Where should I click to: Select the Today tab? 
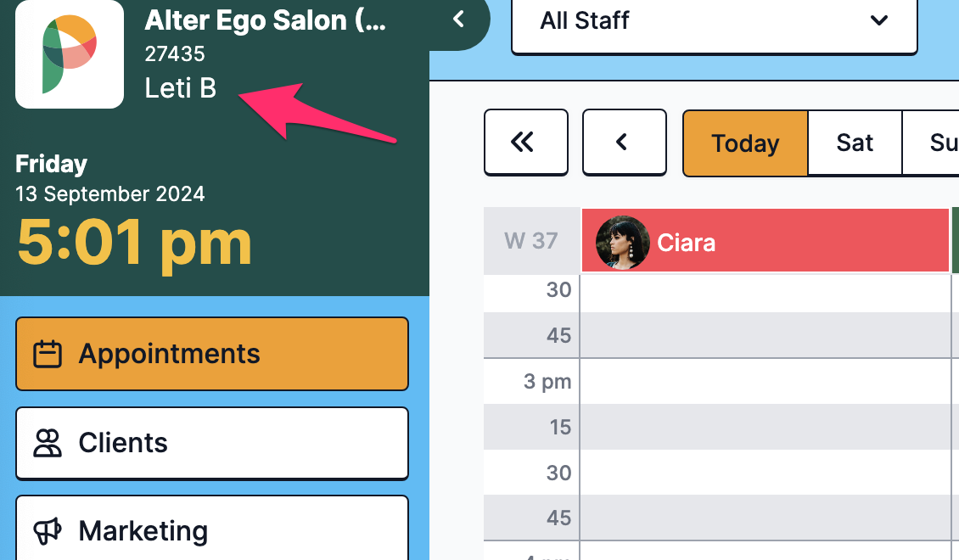point(745,143)
